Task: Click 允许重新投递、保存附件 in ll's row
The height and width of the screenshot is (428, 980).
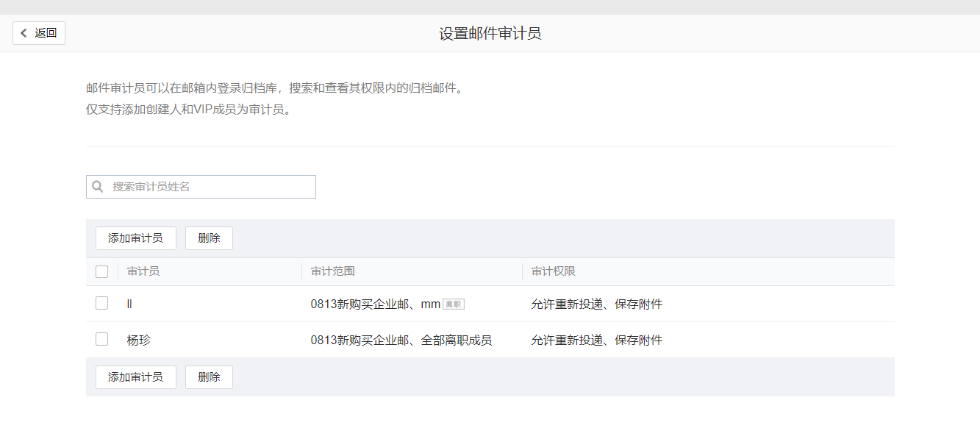Action: (595, 303)
